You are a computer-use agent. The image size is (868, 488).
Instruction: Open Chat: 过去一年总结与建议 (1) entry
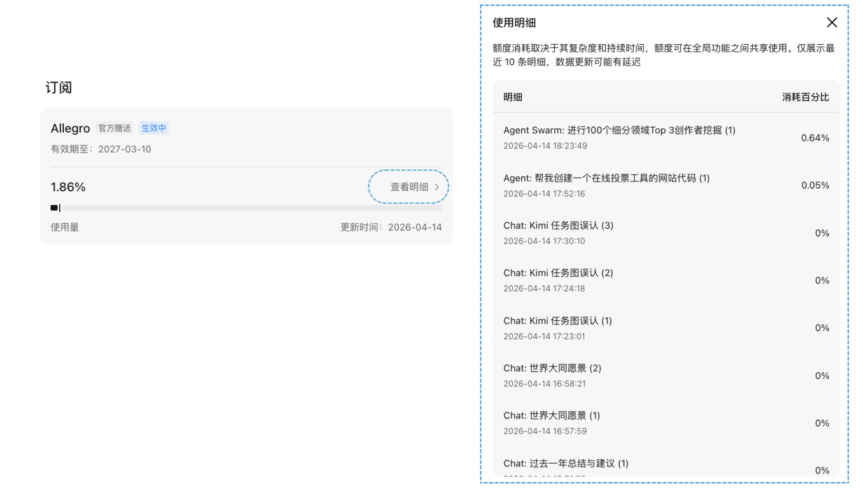[566, 464]
